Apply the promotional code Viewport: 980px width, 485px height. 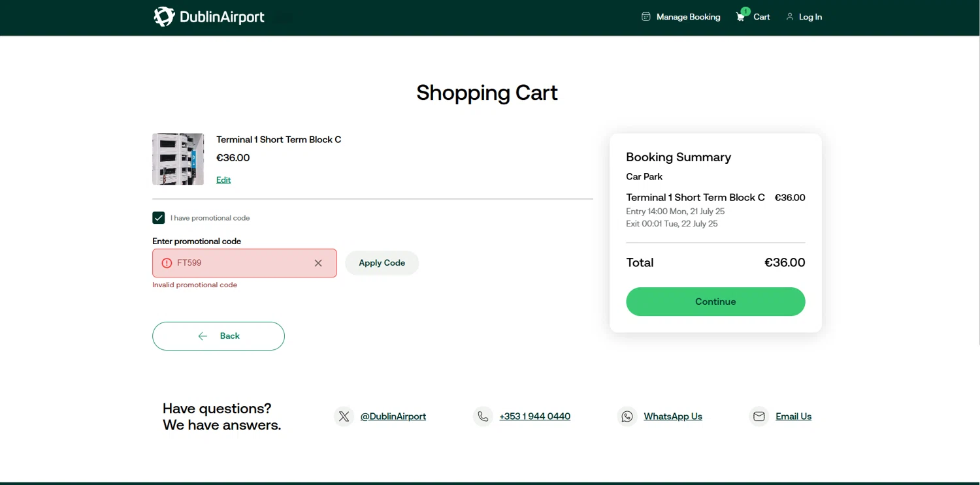click(x=382, y=263)
